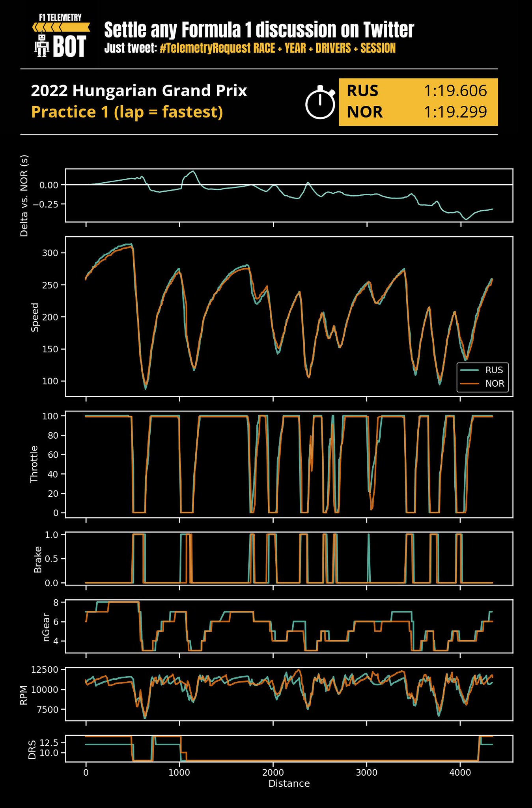The width and height of the screenshot is (532, 808).
Task: Click the Practice 1 session subtitle
Action: coord(127,112)
